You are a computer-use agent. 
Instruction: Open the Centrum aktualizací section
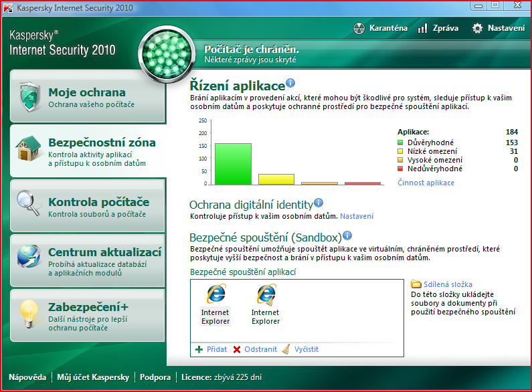coord(88,261)
